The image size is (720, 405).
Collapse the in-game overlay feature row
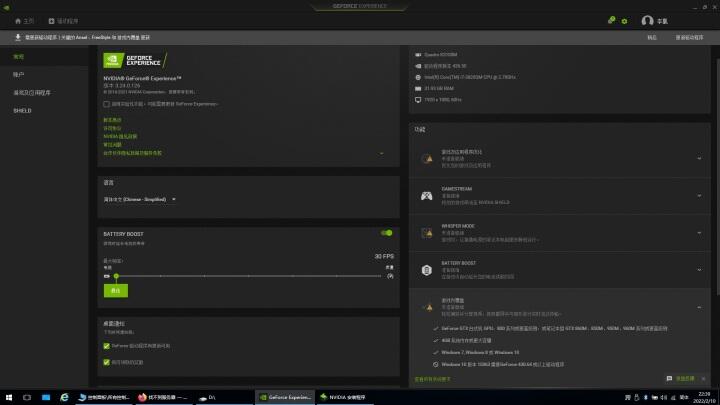click(699, 307)
